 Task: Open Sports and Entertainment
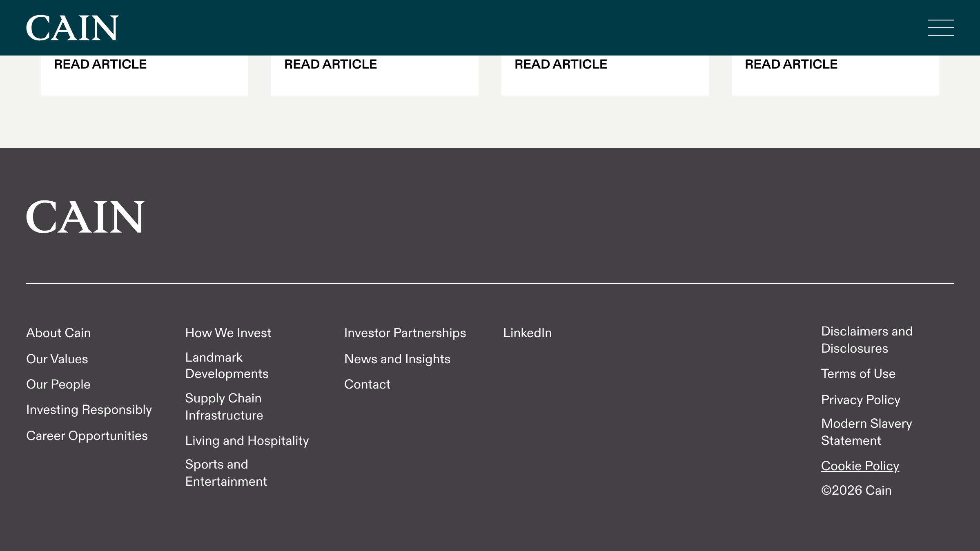(226, 473)
